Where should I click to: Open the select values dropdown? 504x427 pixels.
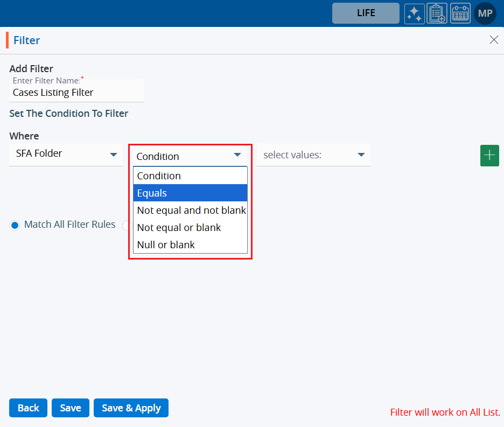[x=313, y=155]
